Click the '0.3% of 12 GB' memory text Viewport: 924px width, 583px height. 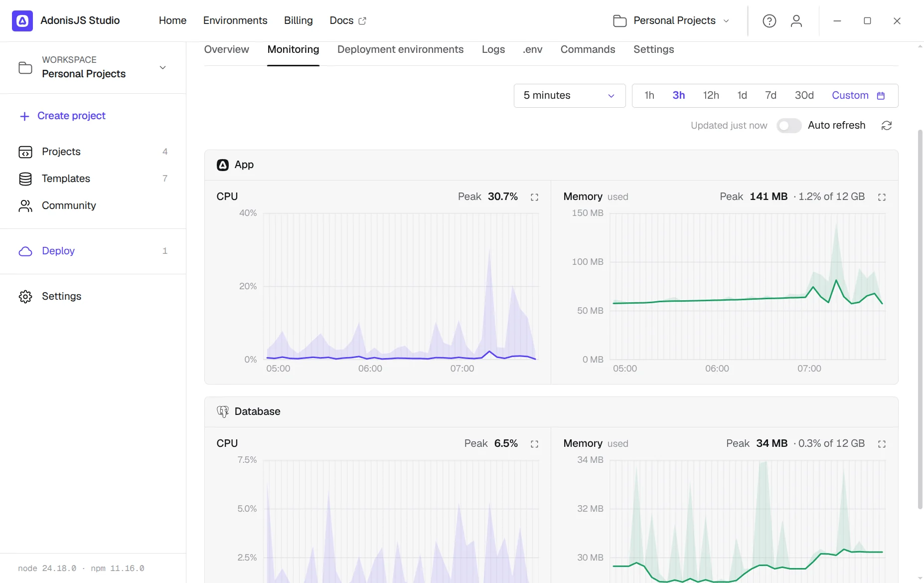pos(831,444)
